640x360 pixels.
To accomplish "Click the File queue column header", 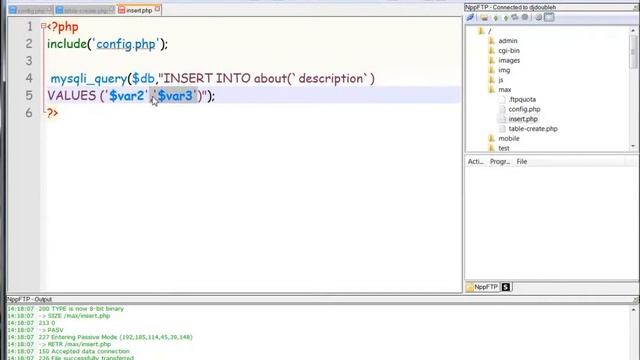I will tap(522, 162).
